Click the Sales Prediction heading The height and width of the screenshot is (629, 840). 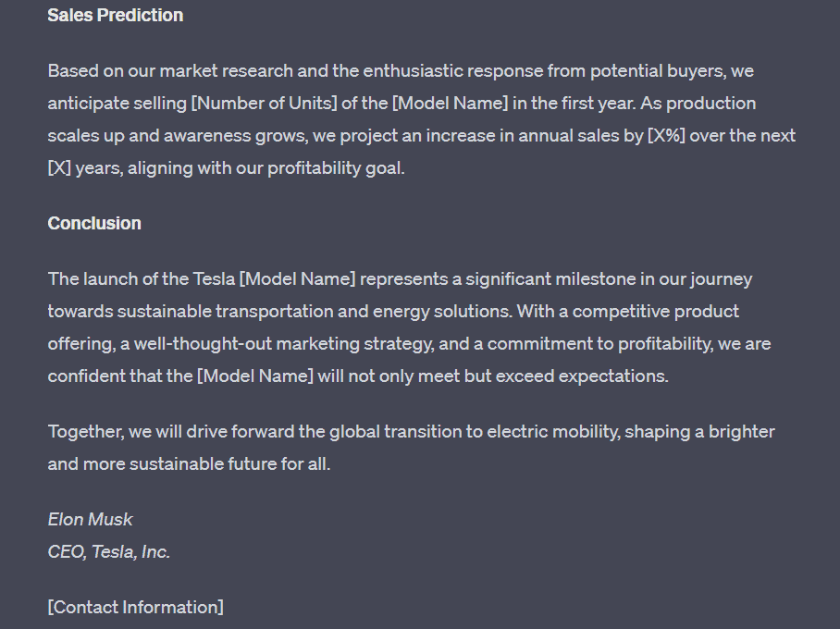(115, 16)
